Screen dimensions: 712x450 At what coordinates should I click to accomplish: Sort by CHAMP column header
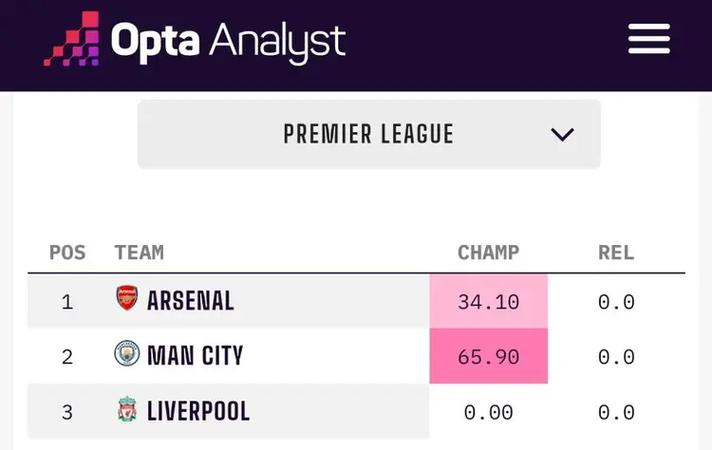[488, 252]
